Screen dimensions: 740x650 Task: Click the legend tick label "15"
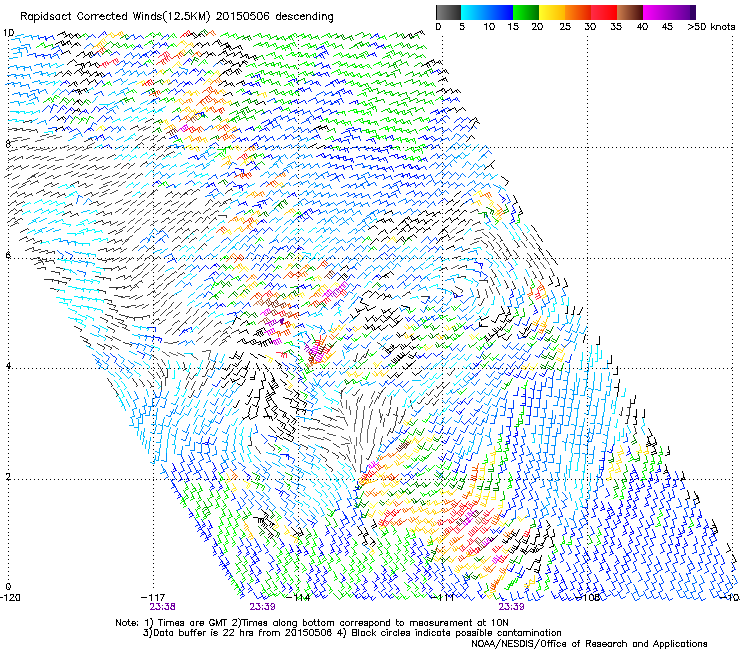tap(513, 27)
